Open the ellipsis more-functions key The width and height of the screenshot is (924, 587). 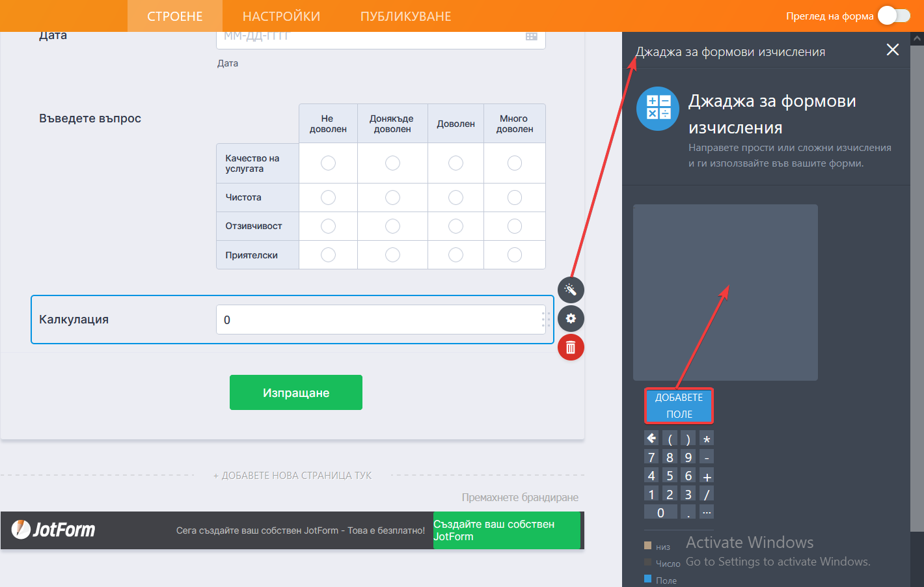click(x=707, y=512)
